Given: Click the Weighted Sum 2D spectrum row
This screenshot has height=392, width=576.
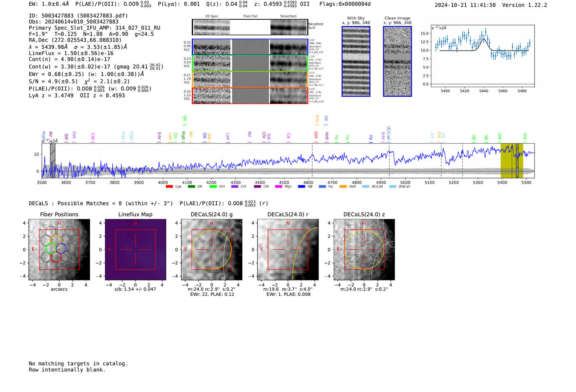Looking at the screenshot, I should pos(250,27).
